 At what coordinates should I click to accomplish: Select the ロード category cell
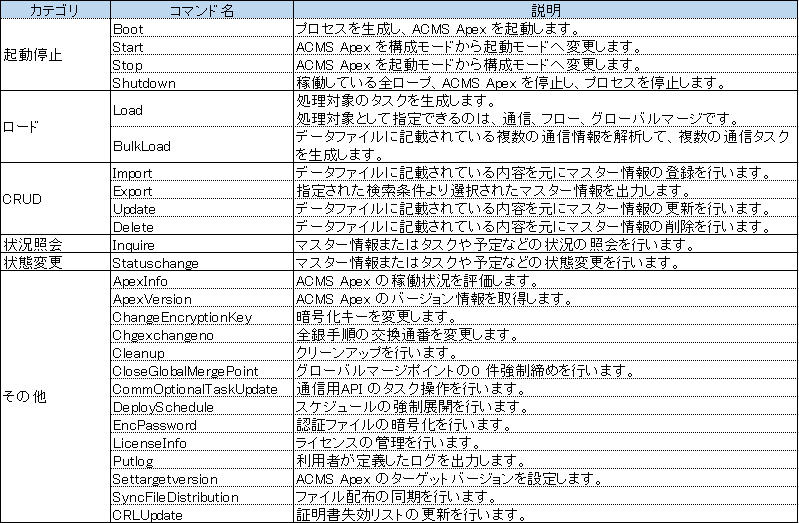55,127
